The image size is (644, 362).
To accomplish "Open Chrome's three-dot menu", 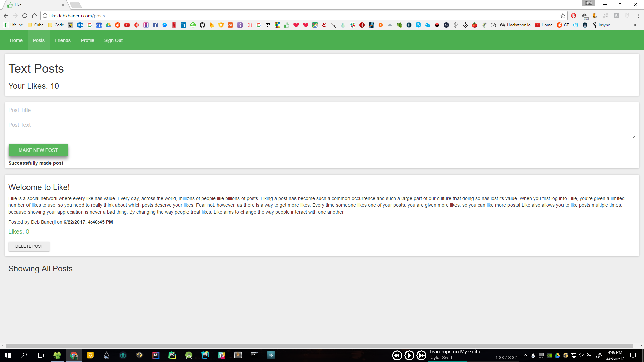I will [x=638, y=16].
